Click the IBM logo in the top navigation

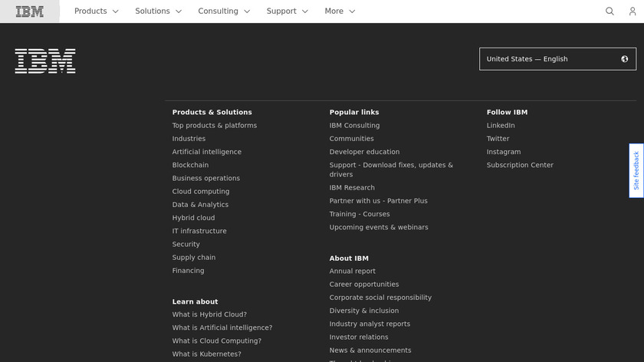[x=30, y=12]
